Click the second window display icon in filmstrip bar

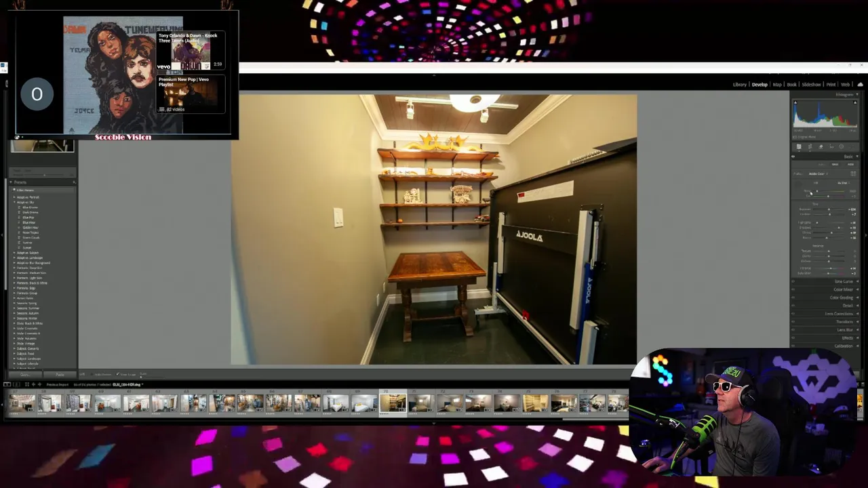point(16,384)
